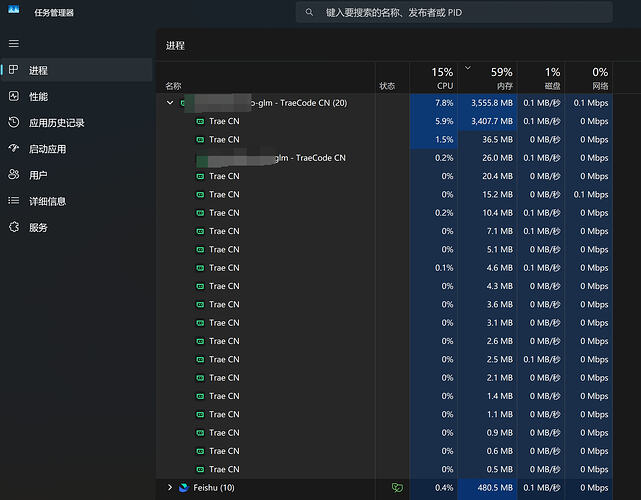Viewport: 641px width, 500px height.
Task: Open the 启动应用 page
Action: (76, 149)
